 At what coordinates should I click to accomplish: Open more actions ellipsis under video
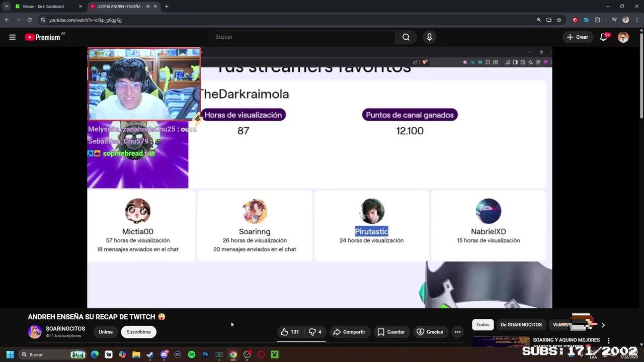tap(457, 332)
